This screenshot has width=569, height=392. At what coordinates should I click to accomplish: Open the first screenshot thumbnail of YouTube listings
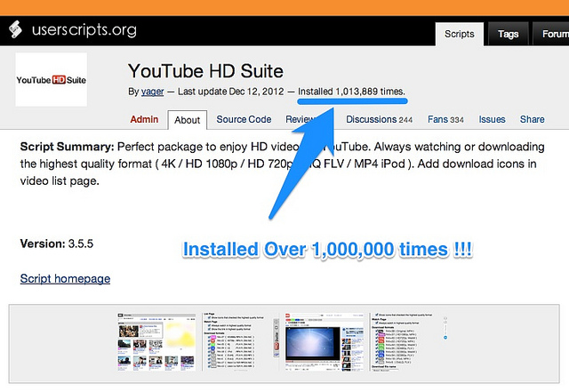coord(157,342)
